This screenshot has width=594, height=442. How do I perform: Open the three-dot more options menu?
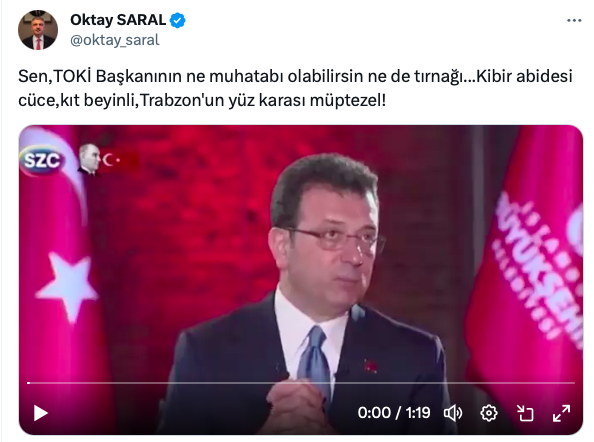(574, 20)
